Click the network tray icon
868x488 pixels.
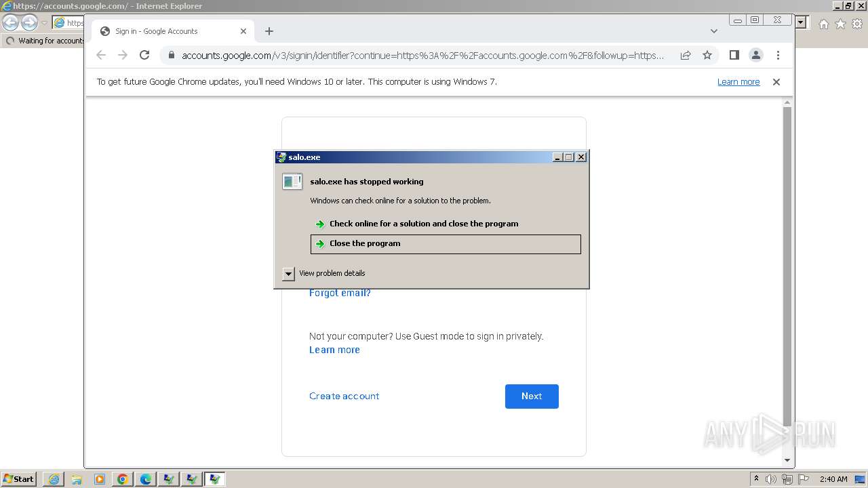click(x=787, y=479)
